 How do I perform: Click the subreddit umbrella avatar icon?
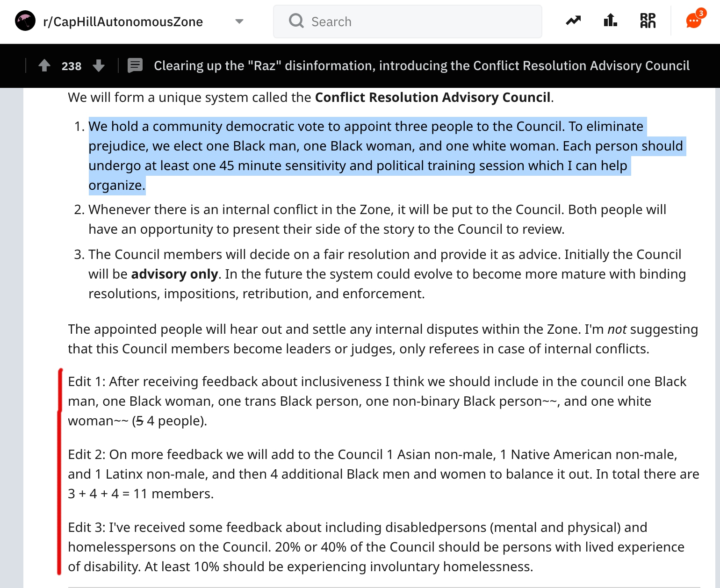tap(25, 21)
